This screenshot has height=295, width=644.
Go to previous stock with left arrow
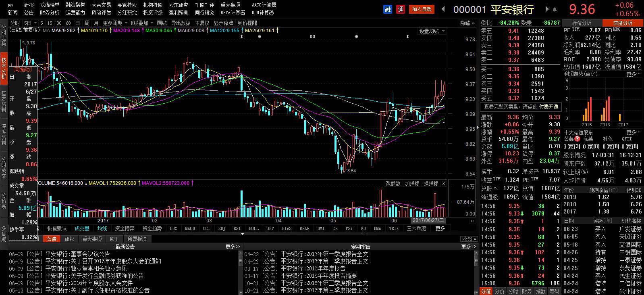(443, 9)
